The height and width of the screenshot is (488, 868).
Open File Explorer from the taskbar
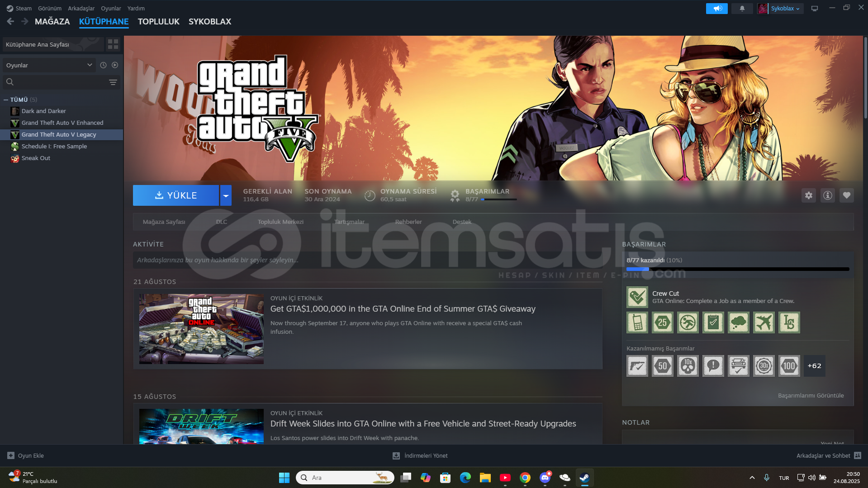[485, 478]
